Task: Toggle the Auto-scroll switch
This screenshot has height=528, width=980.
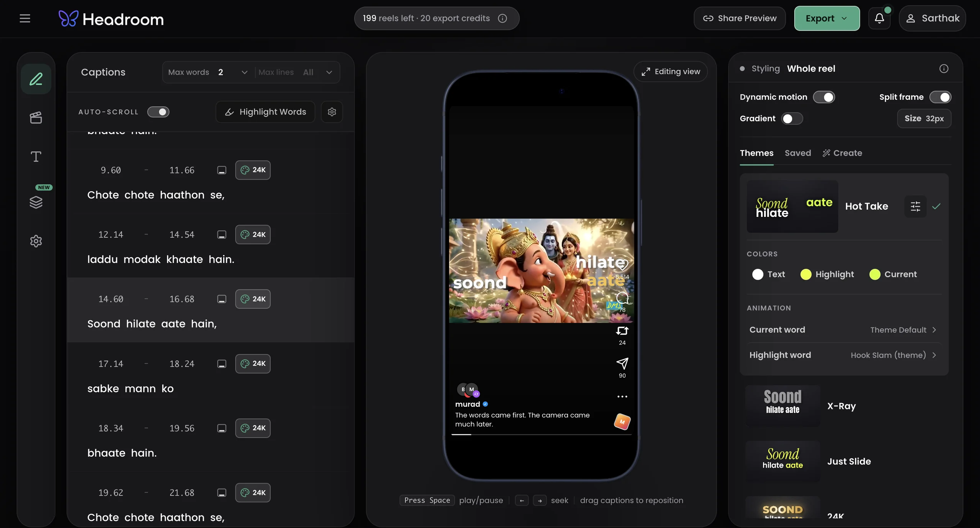Action: point(158,112)
